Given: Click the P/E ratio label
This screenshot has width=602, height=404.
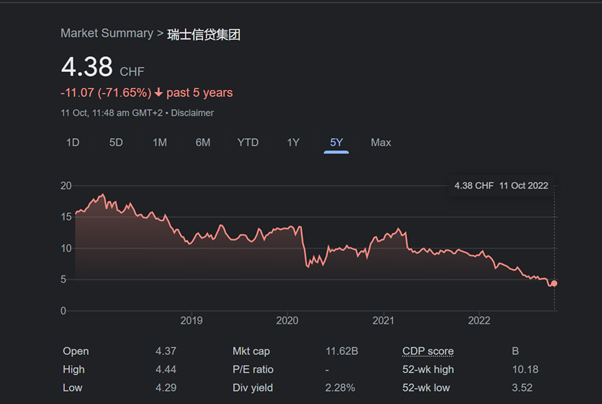Looking at the screenshot, I should point(253,369).
